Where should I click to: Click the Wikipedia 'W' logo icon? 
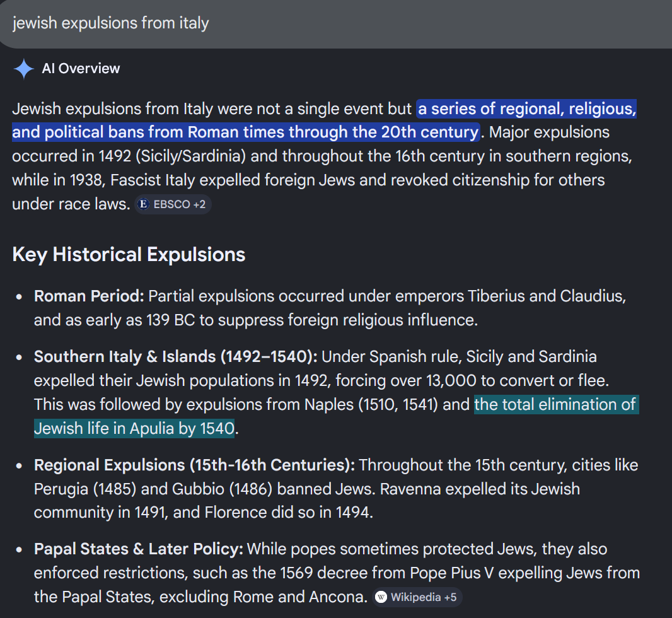[381, 597]
